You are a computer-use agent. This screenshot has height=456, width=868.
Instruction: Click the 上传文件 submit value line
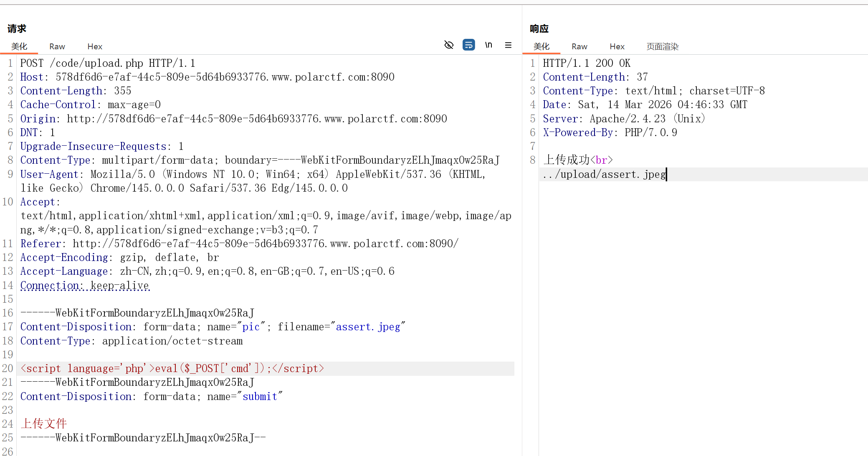point(44,424)
